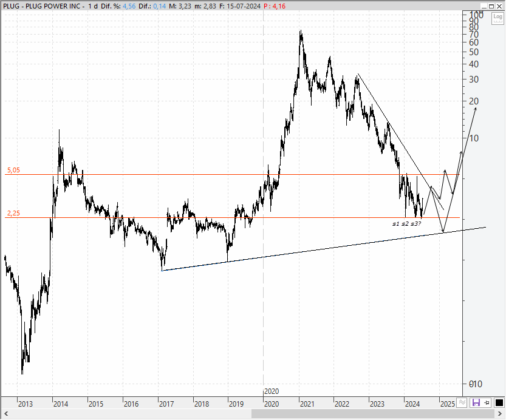The width and height of the screenshot is (506, 420).
Task: Click the 5,05 resistance level label
Action: (x=13, y=170)
